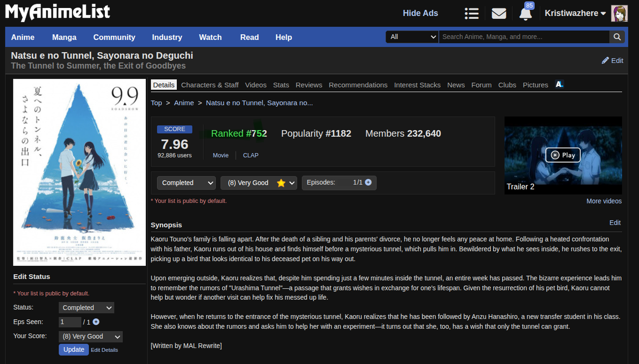Image resolution: width=639 pixels, height=364 pixels.
Task: Switch to the Interest Stacks tab
Action: [x=417, y=85]
